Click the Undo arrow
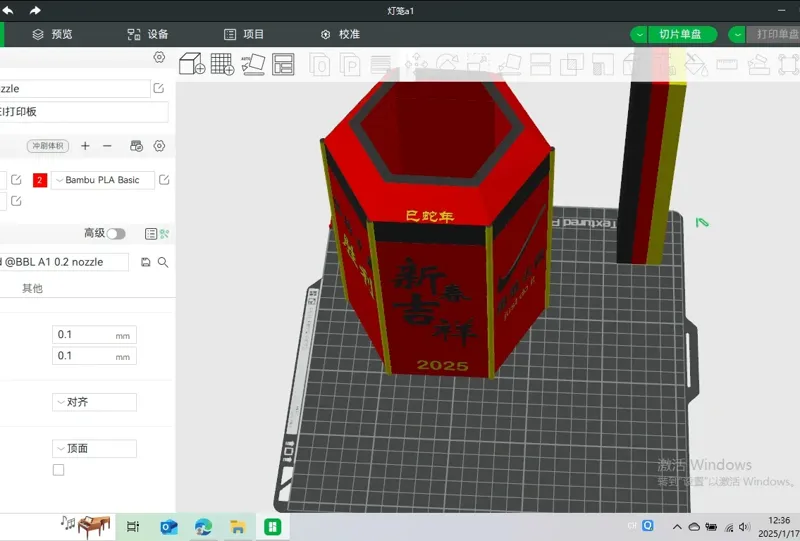This screenshot has height=541, width=800. (x=8, y=10)
